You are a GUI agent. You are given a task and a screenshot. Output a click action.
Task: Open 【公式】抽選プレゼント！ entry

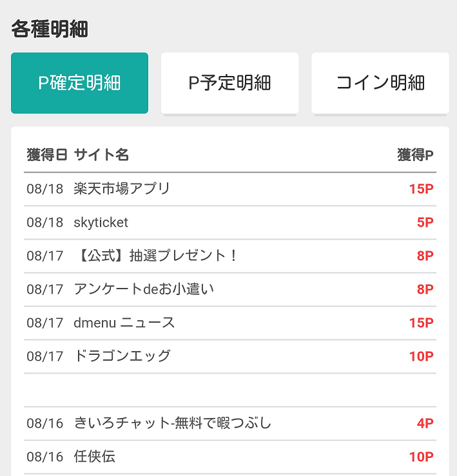[x=230, y=256]
